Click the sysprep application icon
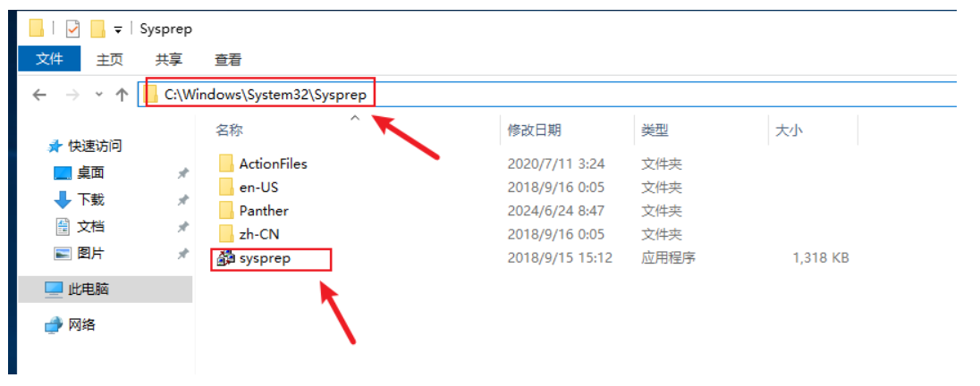The width and height of the screenshot is (980, 386). [x=225, y=258]
